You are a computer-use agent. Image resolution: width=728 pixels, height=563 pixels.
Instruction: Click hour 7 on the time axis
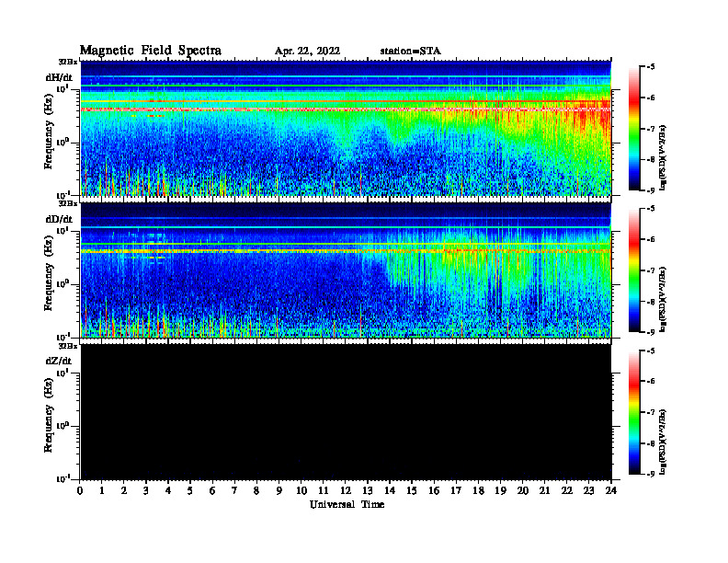(234, 490)
